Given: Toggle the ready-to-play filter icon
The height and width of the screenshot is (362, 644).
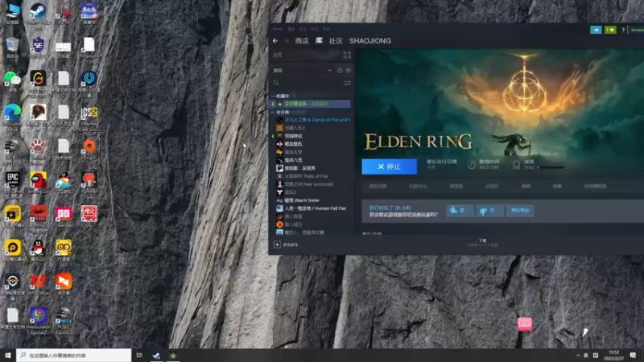Looking at the screenshot, I should [x=349, y=70].
